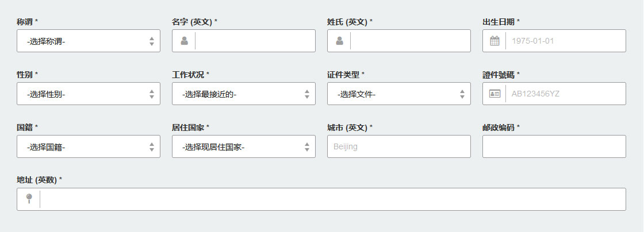Open the 称谓 title dropdown
This screenshot has height=232, width=644.
pyautogui.click(x=89, y=41)
